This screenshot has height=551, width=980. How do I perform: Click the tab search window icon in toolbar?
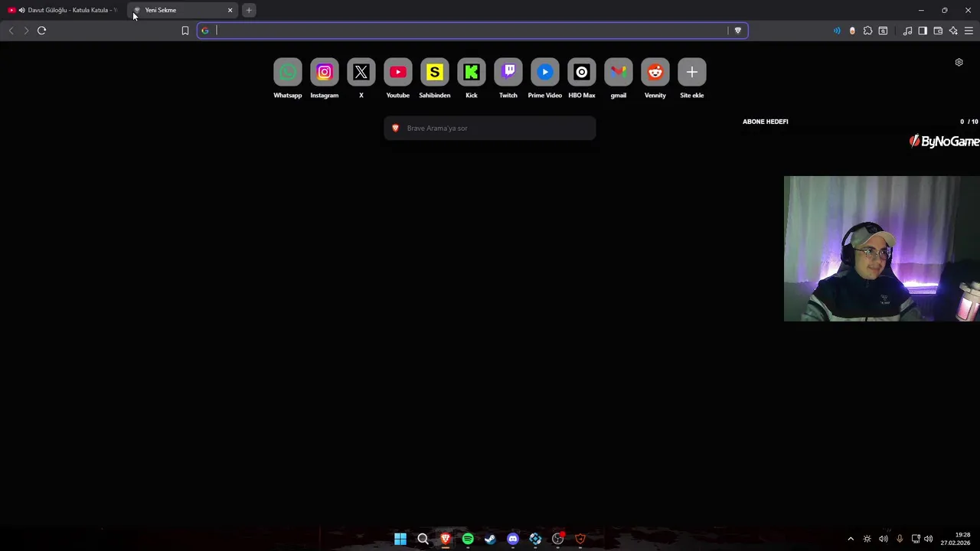[883, 31]
